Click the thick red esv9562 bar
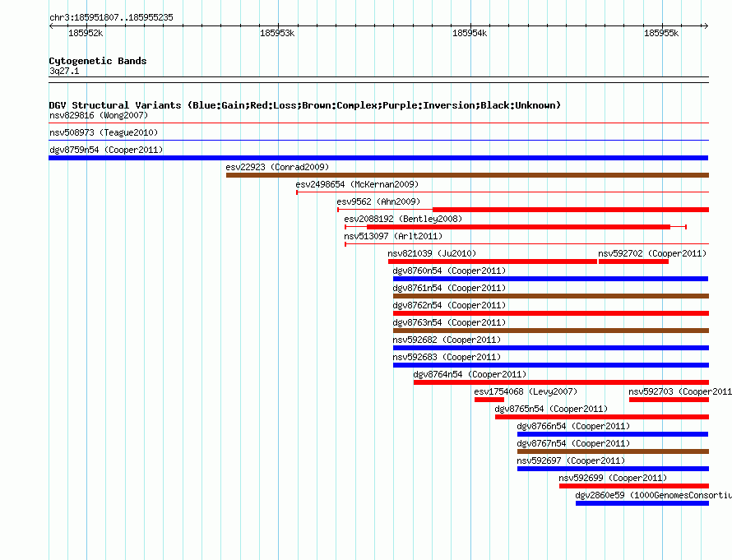732x560 pixels. click(x=571, y=210)
